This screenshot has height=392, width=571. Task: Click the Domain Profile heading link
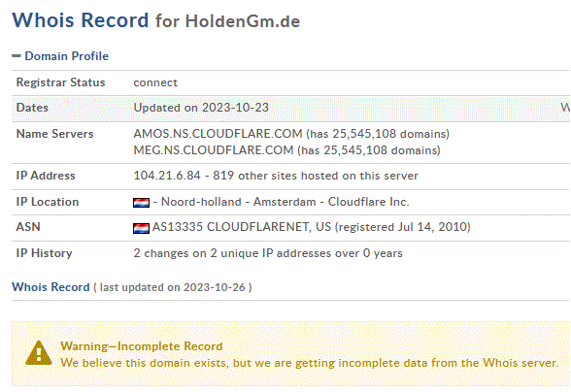pos(67,56)
